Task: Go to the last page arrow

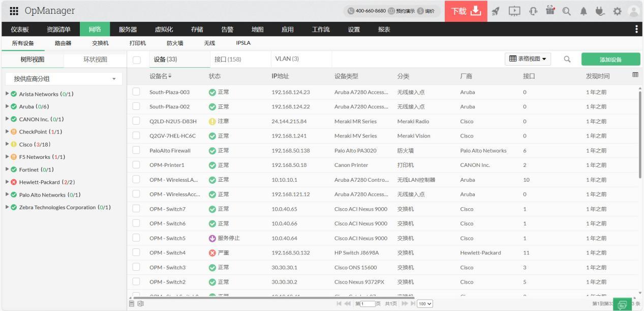Action: pos(412,304)
